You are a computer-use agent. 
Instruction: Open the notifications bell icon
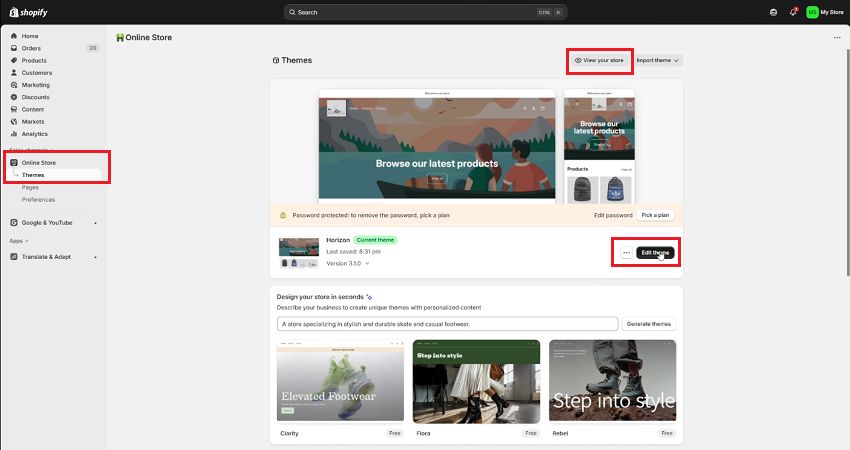793,12
